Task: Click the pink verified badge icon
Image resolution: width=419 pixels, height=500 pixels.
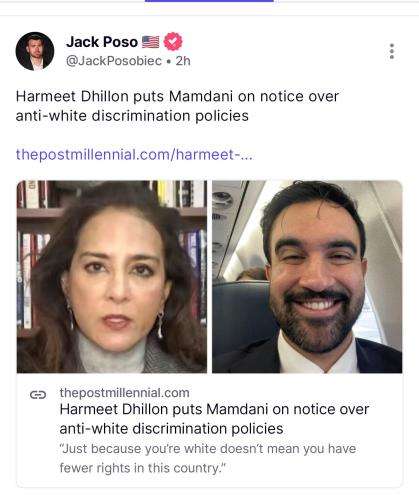Action: point(173,42)
